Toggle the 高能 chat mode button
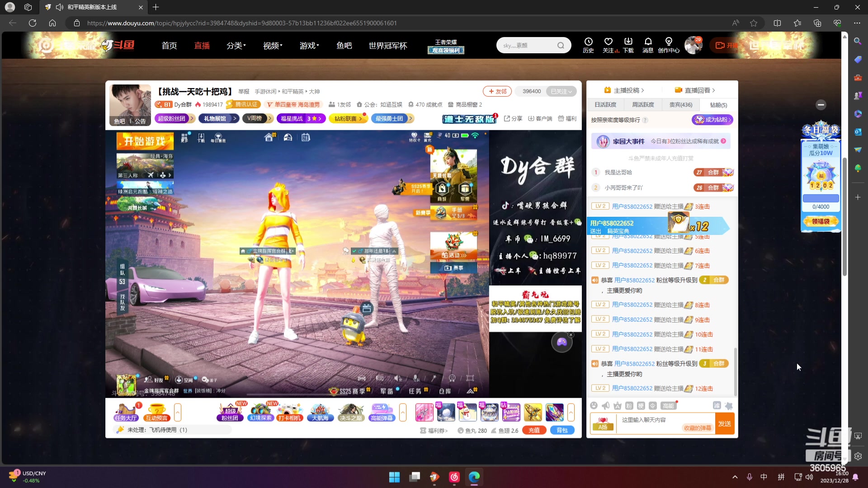This screenshot has height=488, width=868. click(x=668, y=406)
